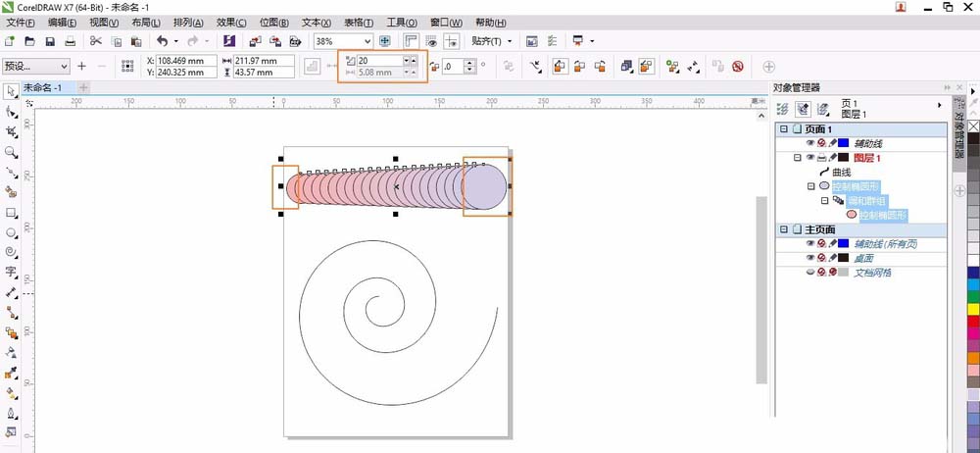Select the Rectangle tool

(11, 213)
